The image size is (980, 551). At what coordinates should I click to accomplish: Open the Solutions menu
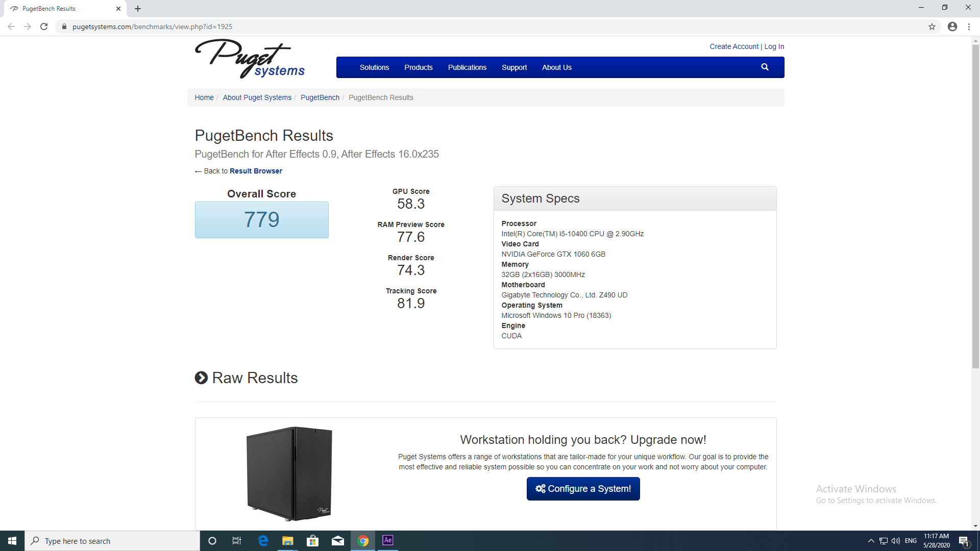(374, 67)
